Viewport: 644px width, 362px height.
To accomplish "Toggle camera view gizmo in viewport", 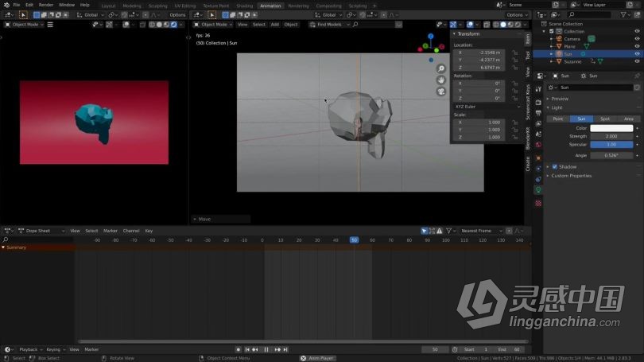I will [x=440, y=91].
